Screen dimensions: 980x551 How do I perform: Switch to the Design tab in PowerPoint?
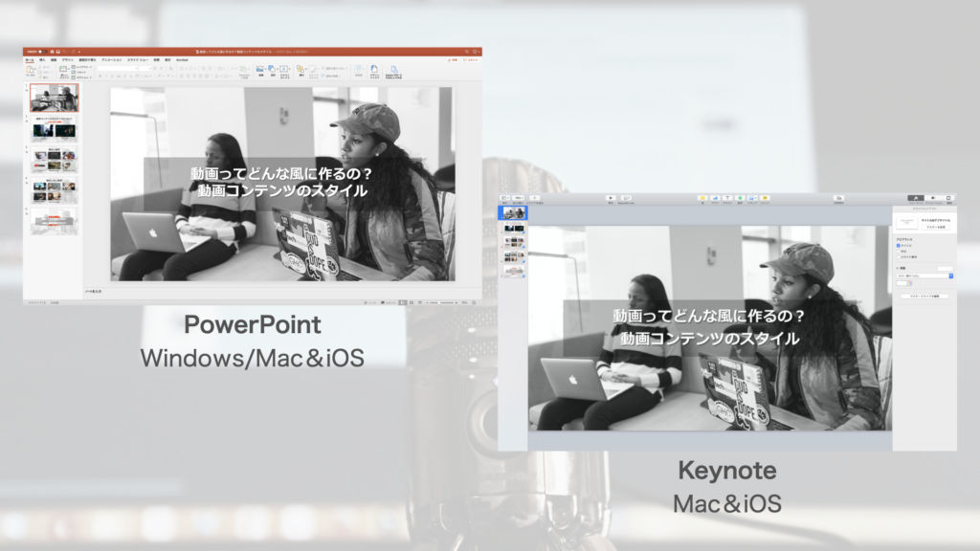tap(67, 59)
